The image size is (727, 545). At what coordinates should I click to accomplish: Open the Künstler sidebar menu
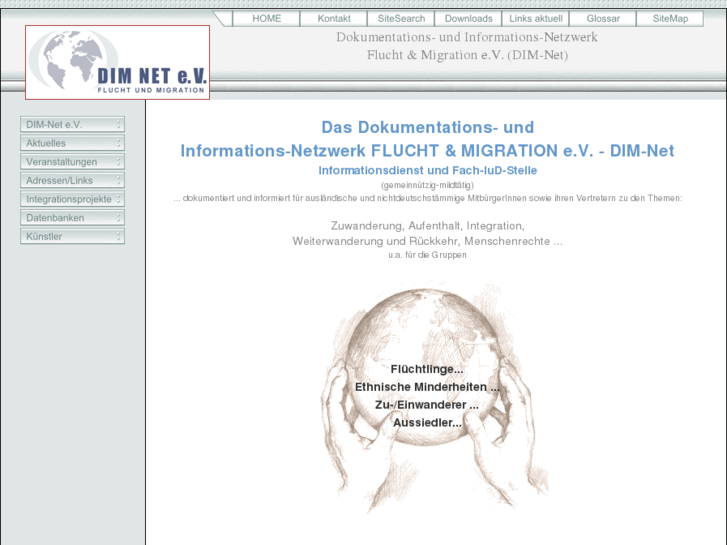(x=72, y=236)
